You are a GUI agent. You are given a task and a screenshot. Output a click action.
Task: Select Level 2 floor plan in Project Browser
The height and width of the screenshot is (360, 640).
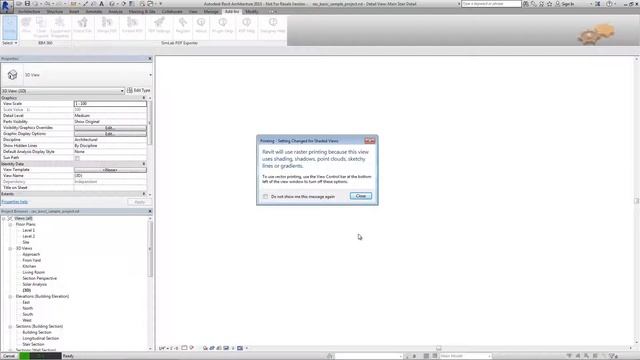pyautogui.click(x=29, y=236)
